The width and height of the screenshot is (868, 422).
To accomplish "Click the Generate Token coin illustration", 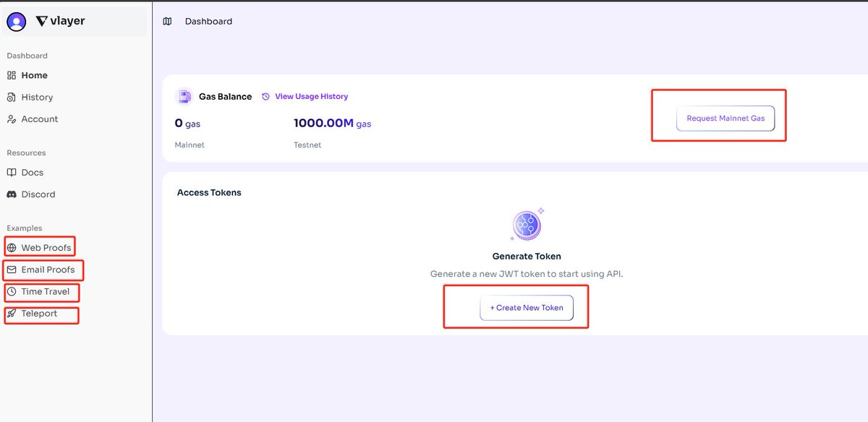I will [x=527, y=225].
